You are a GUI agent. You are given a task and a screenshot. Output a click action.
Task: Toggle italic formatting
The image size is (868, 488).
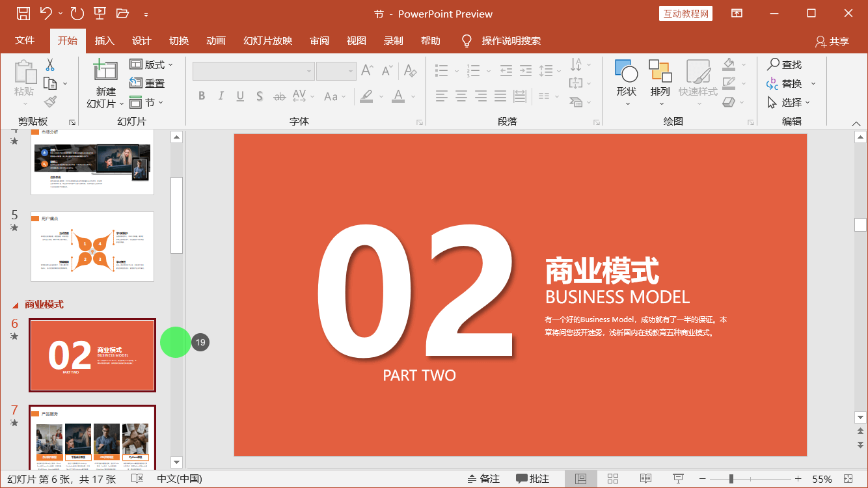pos(221,96)
